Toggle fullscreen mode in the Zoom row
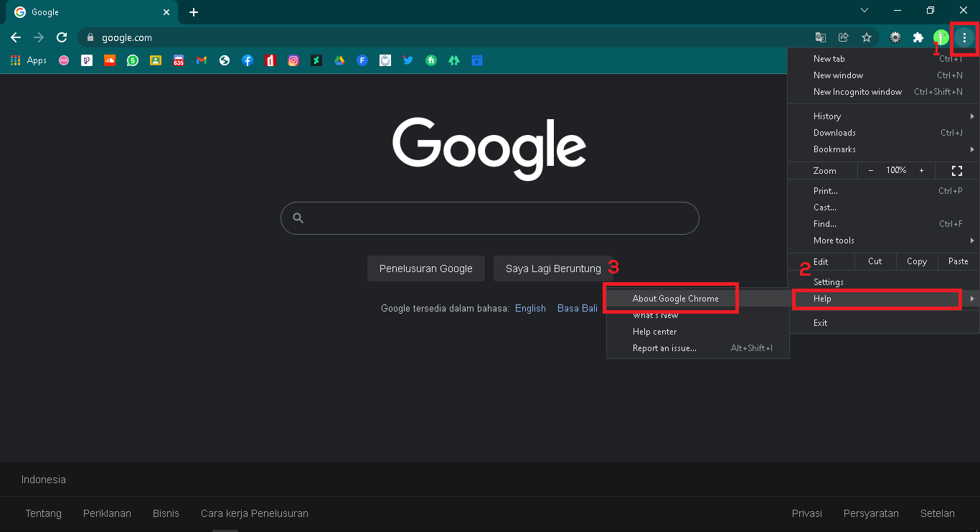Image resolution: width=980 pixels, height=532 pixels. (x=956, y=170)
